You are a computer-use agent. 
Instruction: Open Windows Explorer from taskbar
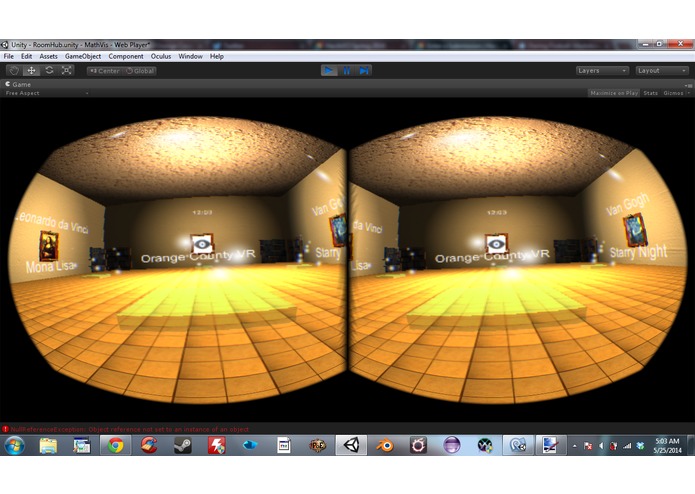click(x=48, y=445)
